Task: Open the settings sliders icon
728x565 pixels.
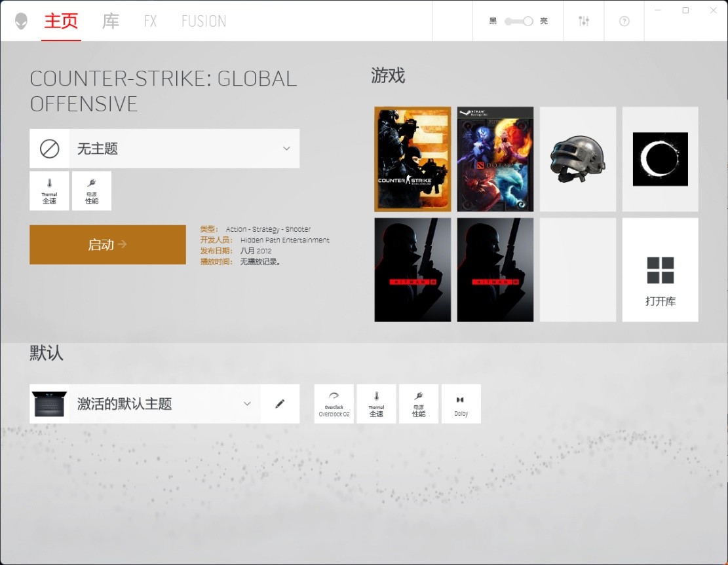Action: (x=584, y=22)
